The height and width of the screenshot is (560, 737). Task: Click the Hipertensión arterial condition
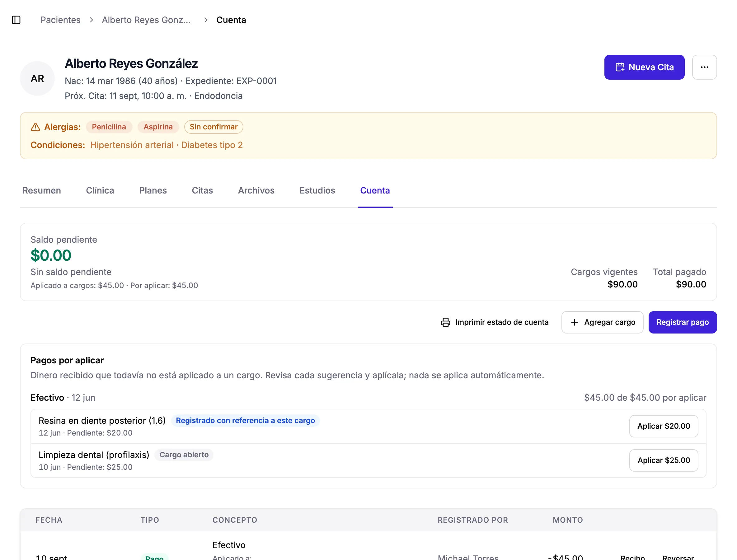point(132,145)
